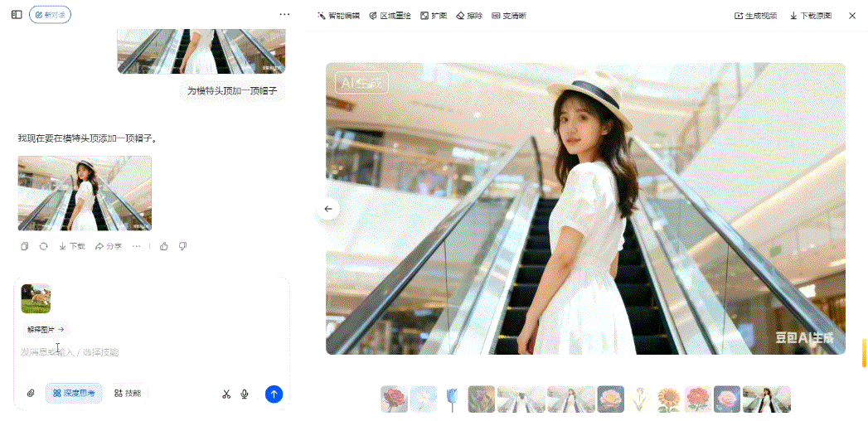
Task: Click 下载原图 download original image
Action: click(x=811, y=16)
